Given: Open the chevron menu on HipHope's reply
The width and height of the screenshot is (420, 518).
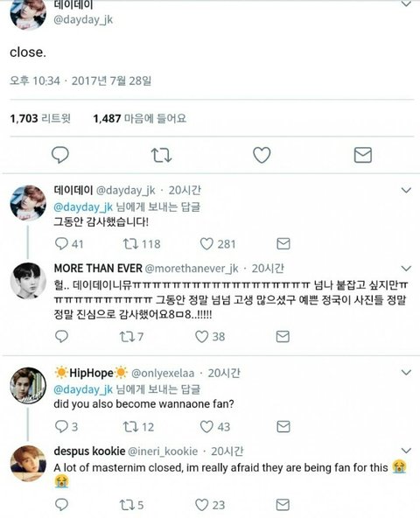Looking at the screenshot, I should click(406, 373).
